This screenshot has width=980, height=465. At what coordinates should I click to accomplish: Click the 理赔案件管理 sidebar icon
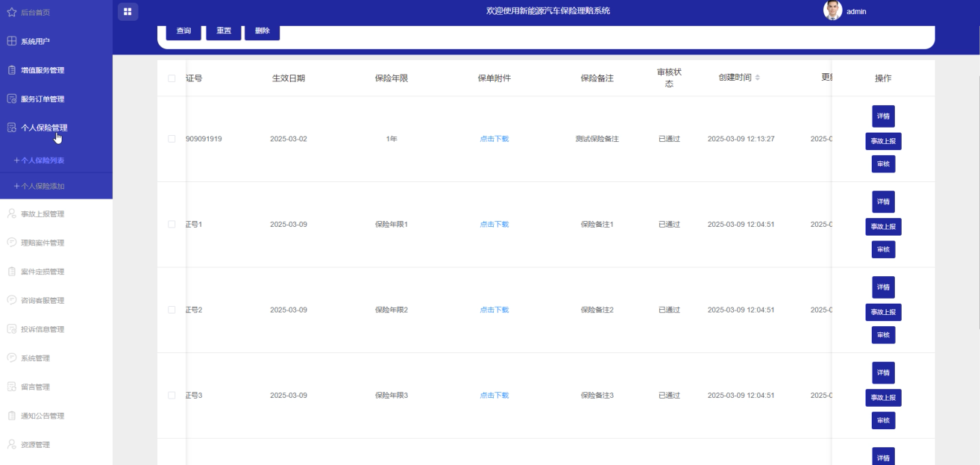point(11,243)
